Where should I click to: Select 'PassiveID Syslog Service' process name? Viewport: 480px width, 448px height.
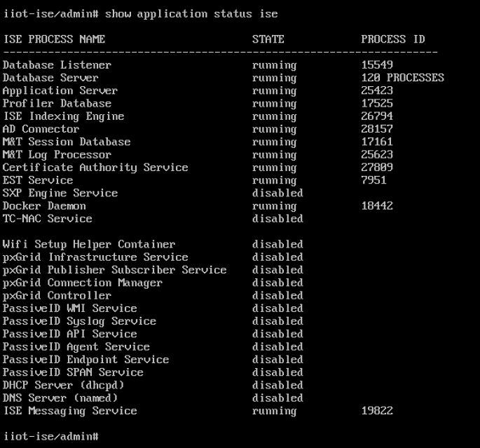pyautogui.click(x=79, y=322)
